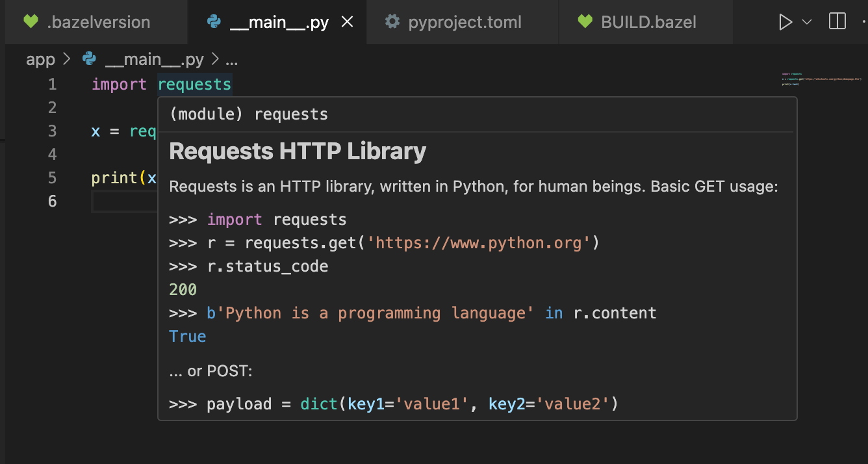Click 'r.status_code' in the hover example

pos(267,266)
